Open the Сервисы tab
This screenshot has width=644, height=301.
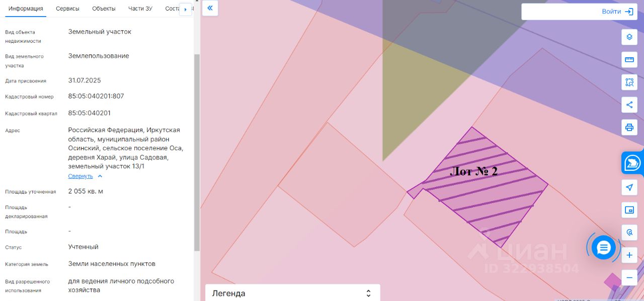67,9
